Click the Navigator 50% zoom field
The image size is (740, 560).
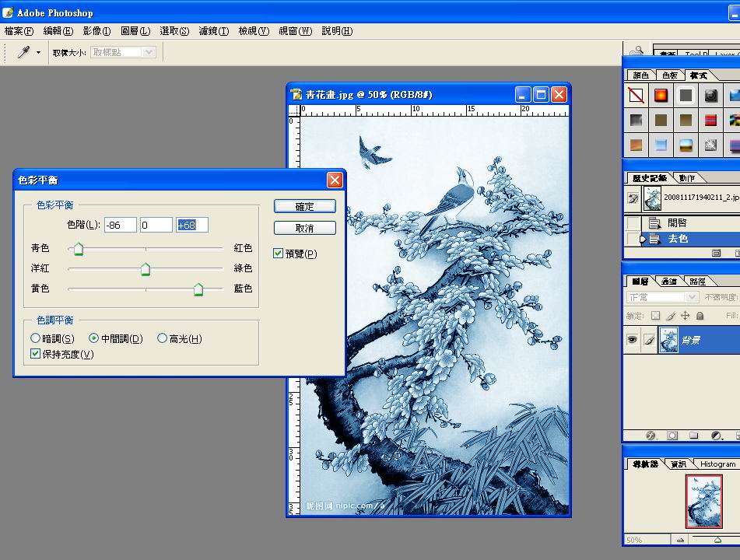pyautogui.click(x=647, y=540)
